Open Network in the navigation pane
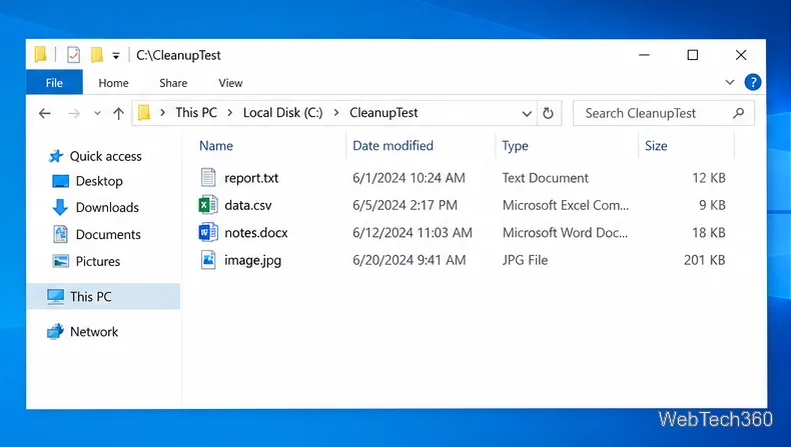Screen dimensions: 791x447 94,332
